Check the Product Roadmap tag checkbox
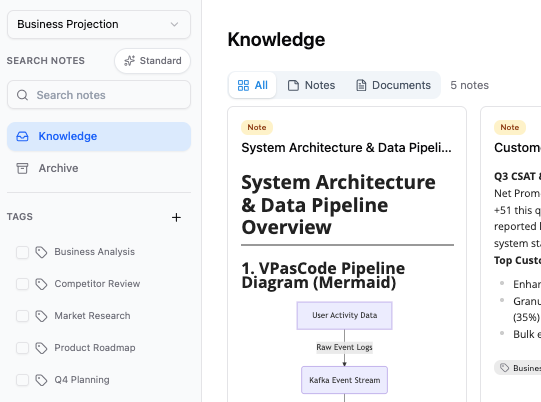Screen dimensions: 541x402 tap(22, 348)
